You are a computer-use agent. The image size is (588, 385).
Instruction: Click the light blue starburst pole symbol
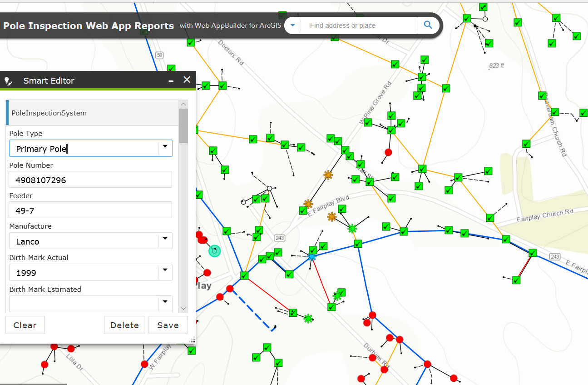(x=311, y=257)
